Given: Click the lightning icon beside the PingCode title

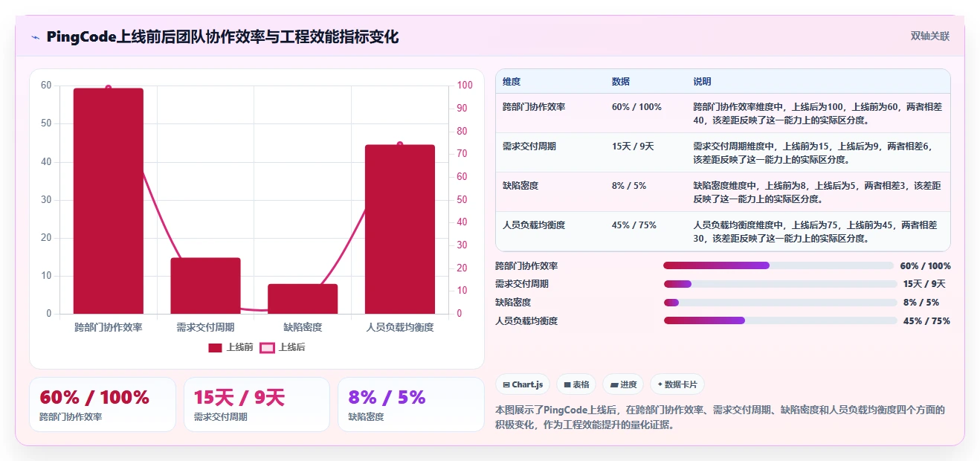Looking at the screenshot, I should 36,37.
